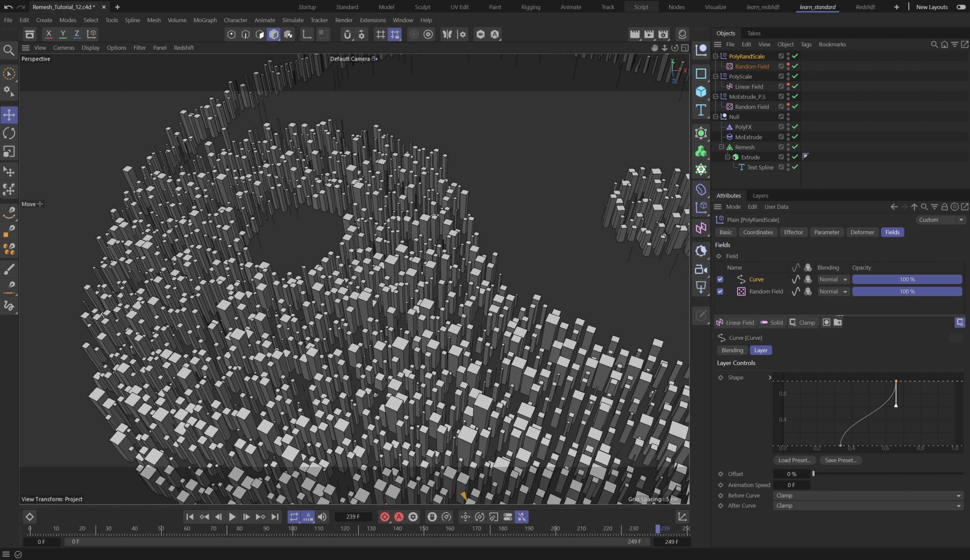Screen dimensions: 970x560
Task: Click the Y axis lock icon
Action: pyautogui.click(x=63, y=34)
